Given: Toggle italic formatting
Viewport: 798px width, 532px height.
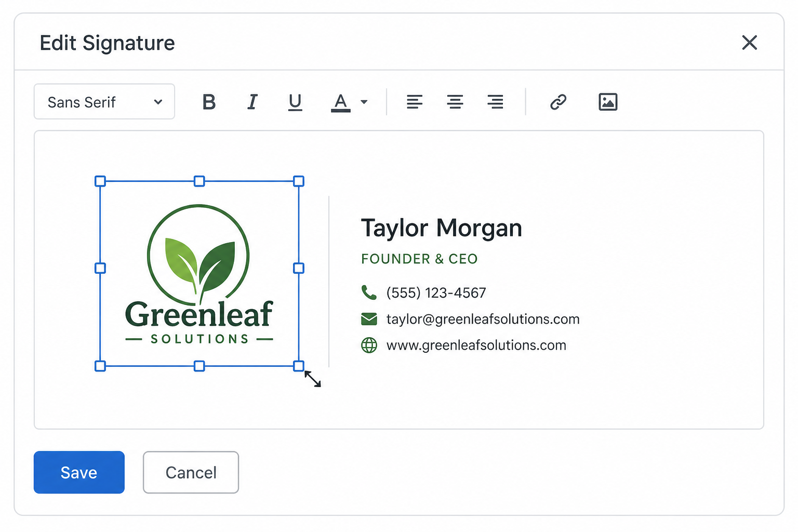Looking at the screenshot, I should (252, 102).
